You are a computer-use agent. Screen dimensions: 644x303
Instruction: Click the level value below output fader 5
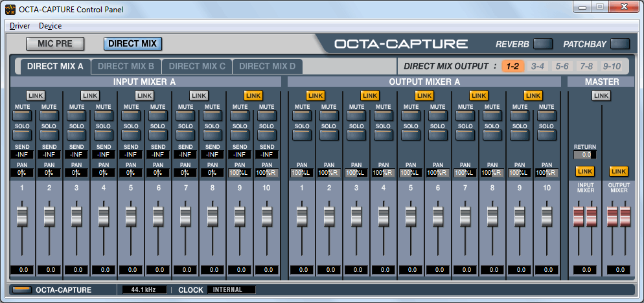pyautogui.click(x=411, y=270)
